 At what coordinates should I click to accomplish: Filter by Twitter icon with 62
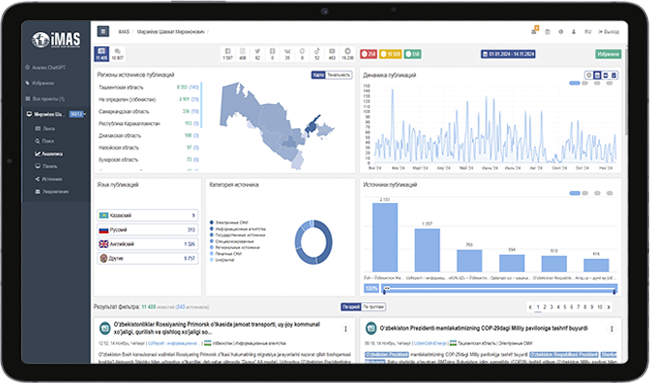257,54
